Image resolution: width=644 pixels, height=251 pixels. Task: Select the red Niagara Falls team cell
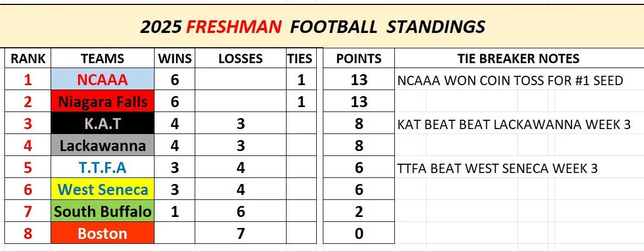pyautogui.click(x=102, y=102)
